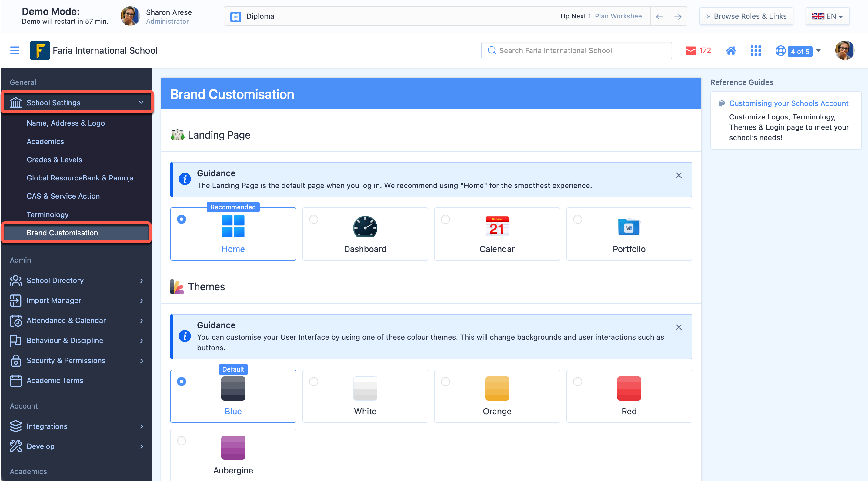
Task: Select Home landing page radio button
Action: [182, 220]
